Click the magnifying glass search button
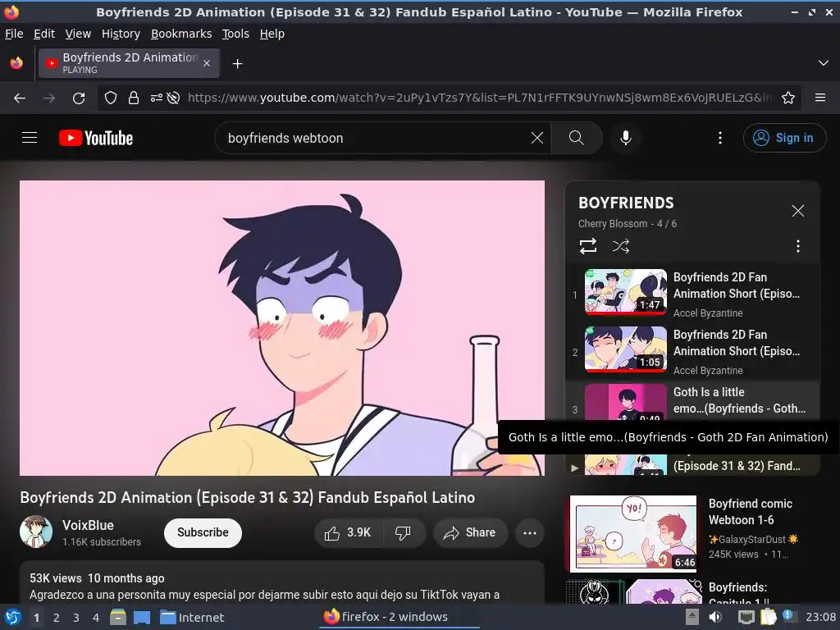 tap(577, 138)
